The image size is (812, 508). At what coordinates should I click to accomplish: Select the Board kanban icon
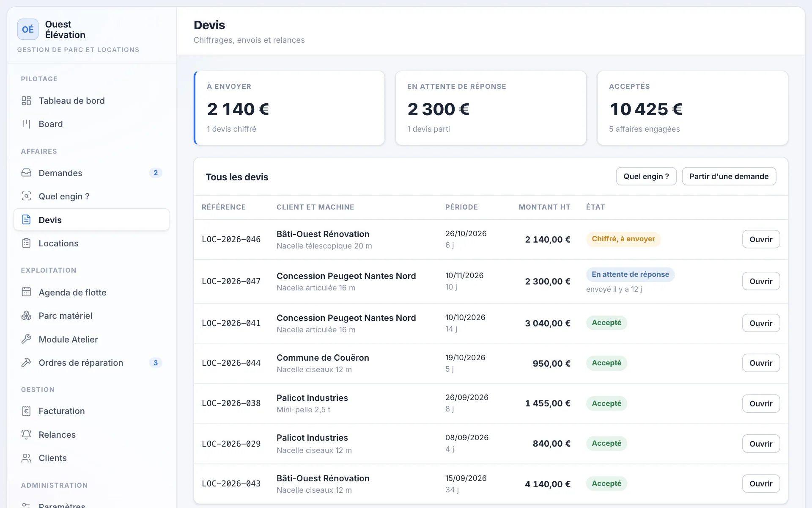click(x=26, y=124)
